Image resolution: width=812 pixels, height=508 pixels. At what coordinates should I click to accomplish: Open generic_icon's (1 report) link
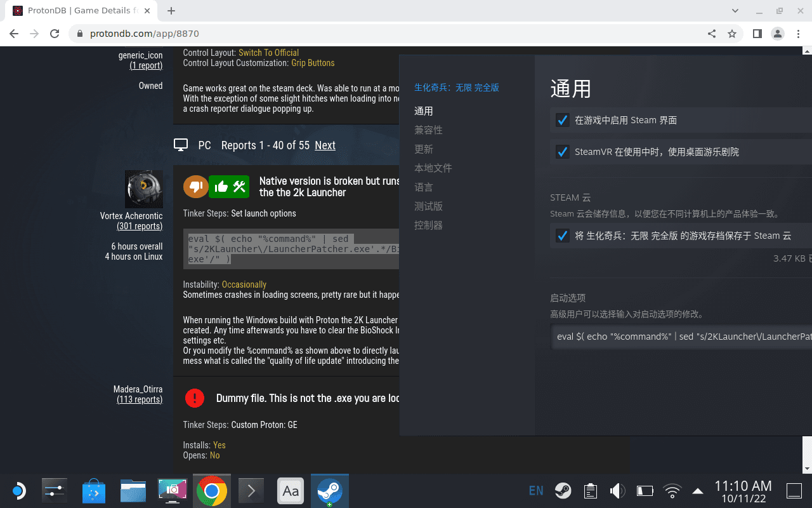pos(146,65)
